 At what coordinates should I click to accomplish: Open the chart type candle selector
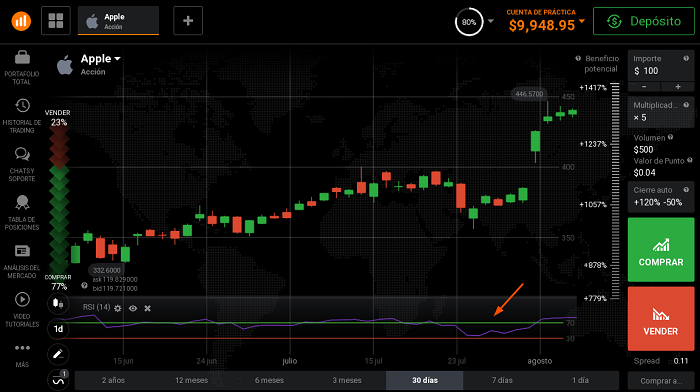pyautogui.click(x=58, y=303)
